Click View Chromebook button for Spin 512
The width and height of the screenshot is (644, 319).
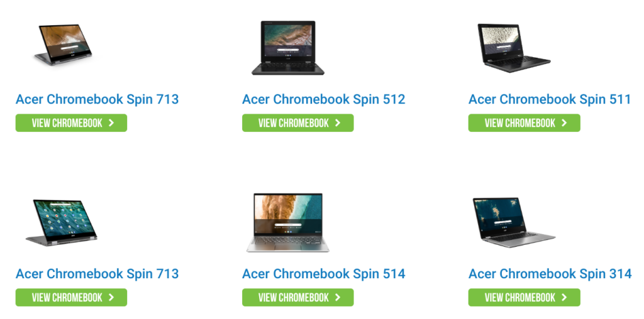coord(297,123)
